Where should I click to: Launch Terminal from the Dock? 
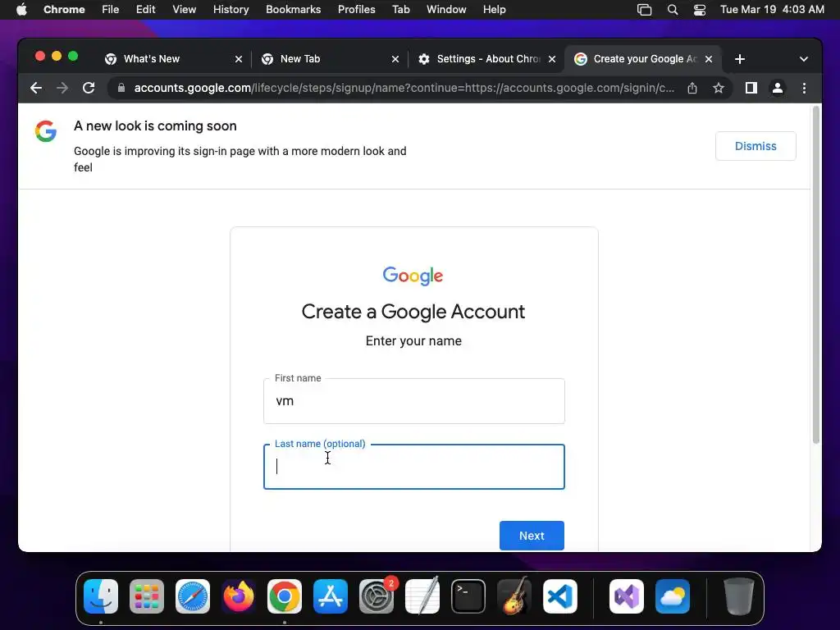coord(468,596)
